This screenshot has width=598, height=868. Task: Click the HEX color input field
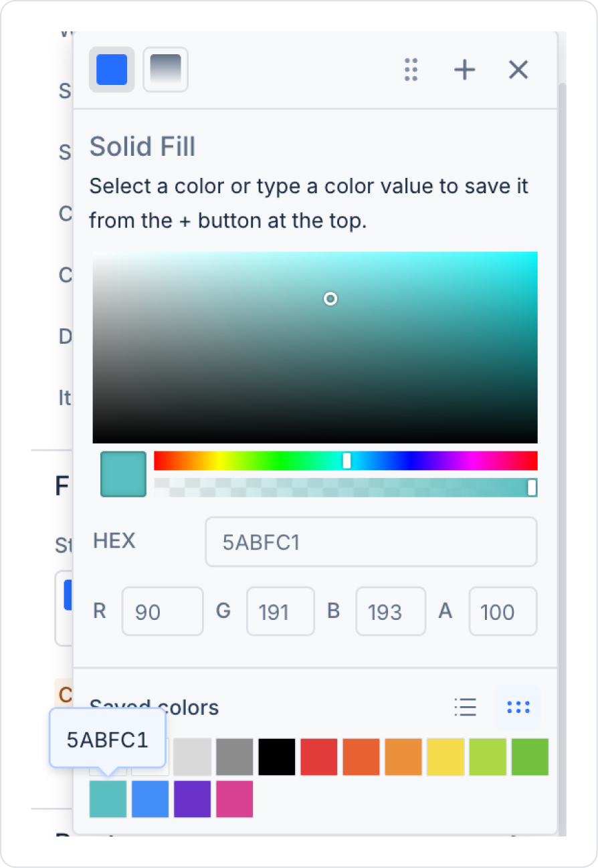point(371,542)
